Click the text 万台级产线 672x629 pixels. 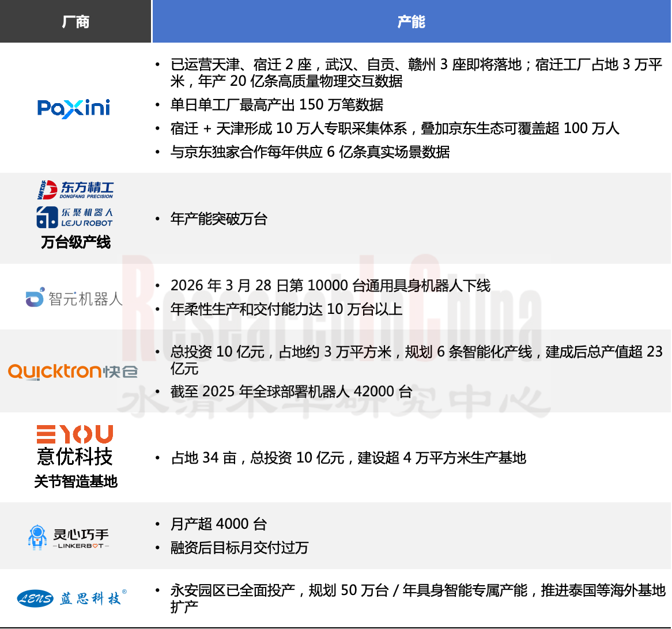pos(75,242)
